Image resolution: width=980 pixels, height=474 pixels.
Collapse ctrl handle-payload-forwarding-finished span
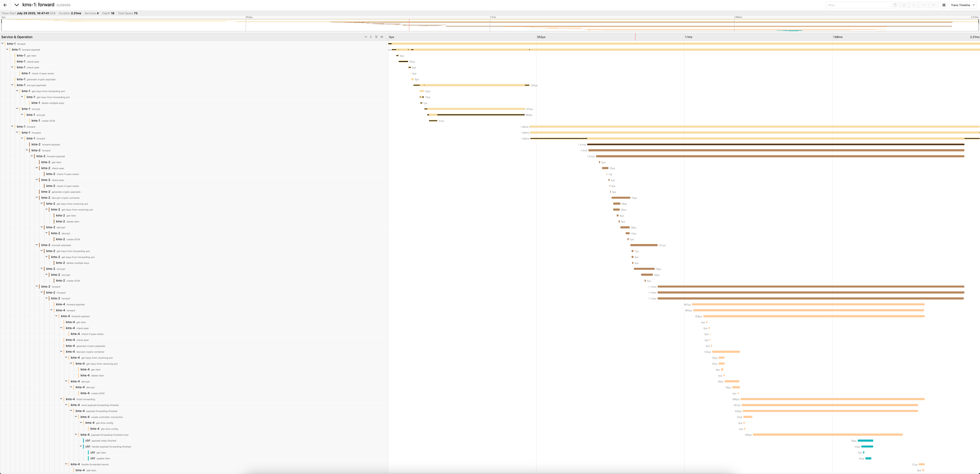[x=81, y=446]
